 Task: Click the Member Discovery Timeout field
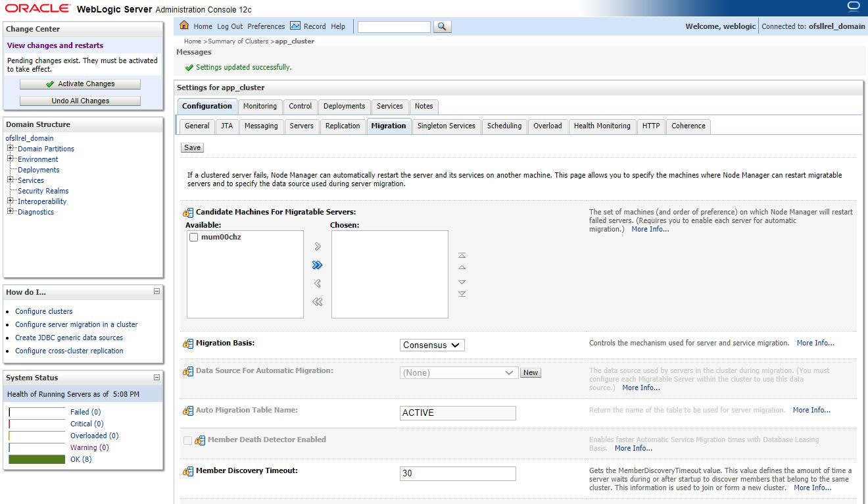click(x=458, y=474)
